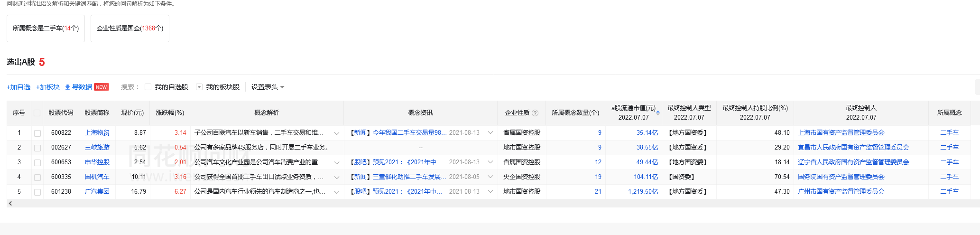Click the 涨跌幅(%) column header

pyautogui.click(x=170, y=113)
